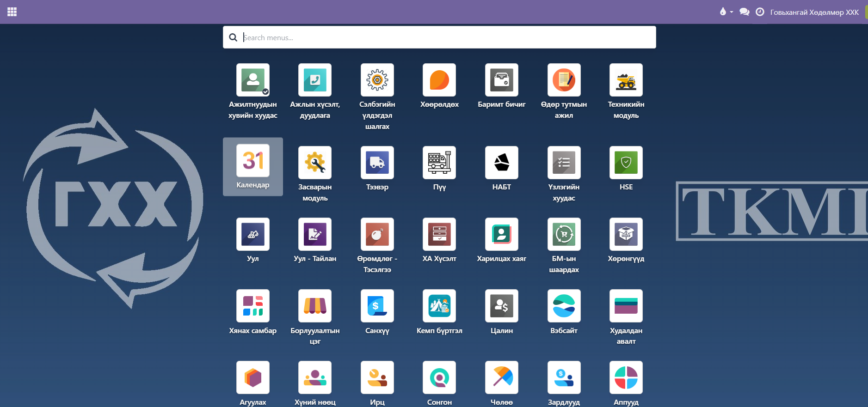Open Өрөмдлөг - Тэсэлгээ app
Screen dimensions: 868x407
click(x=377, y=234)
